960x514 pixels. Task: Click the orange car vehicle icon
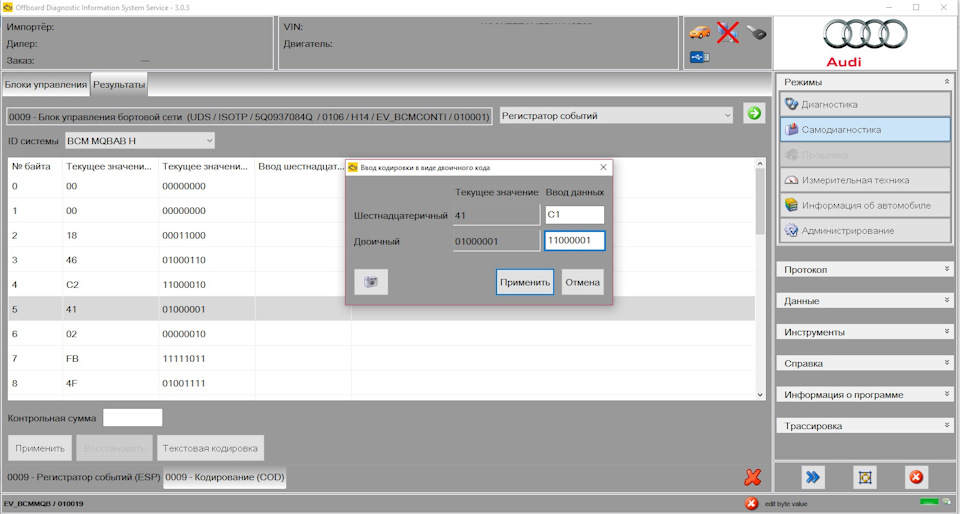(700, 32)
